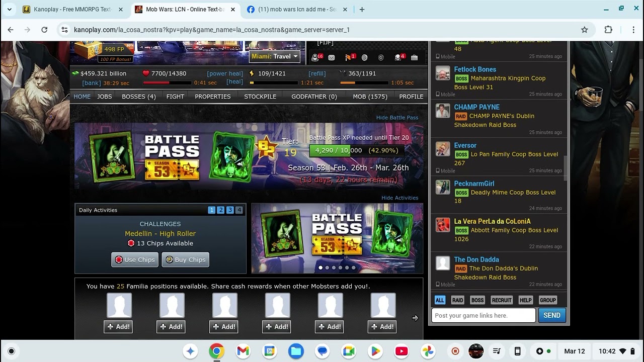Open YouTube from the shelf

(x=401, y=351)
